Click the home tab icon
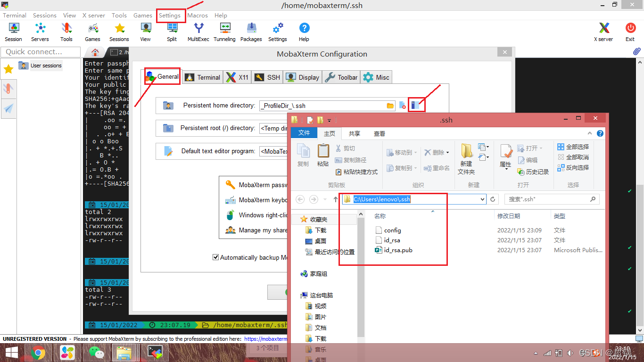This screenshot has height=362, width=644. click(x=95, y=52)
